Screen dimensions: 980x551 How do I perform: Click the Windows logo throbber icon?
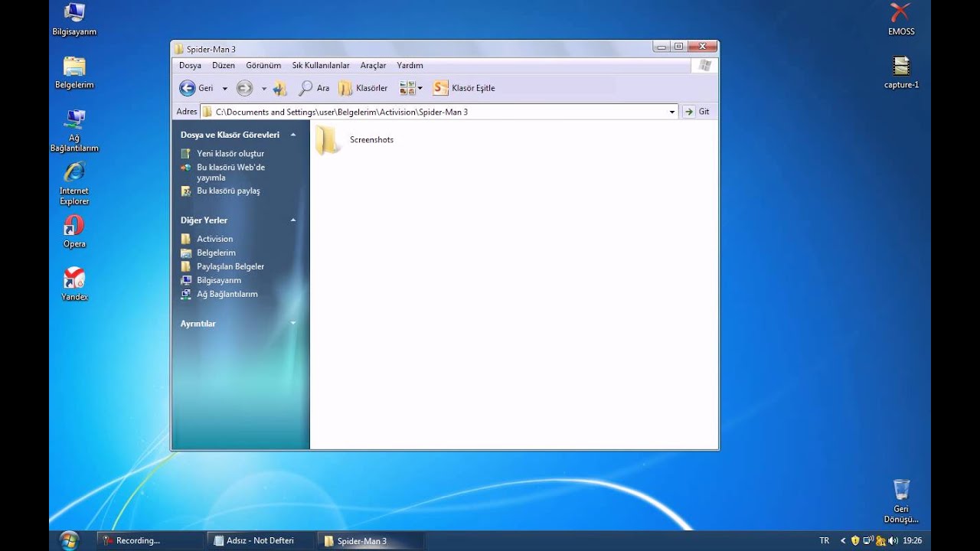705,66
